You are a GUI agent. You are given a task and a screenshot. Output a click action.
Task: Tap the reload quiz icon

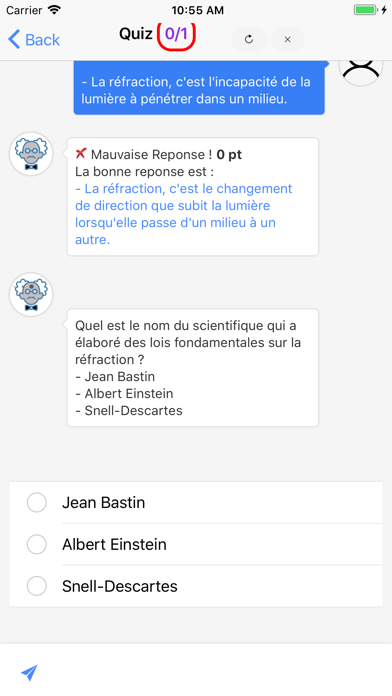pos(249,40)
